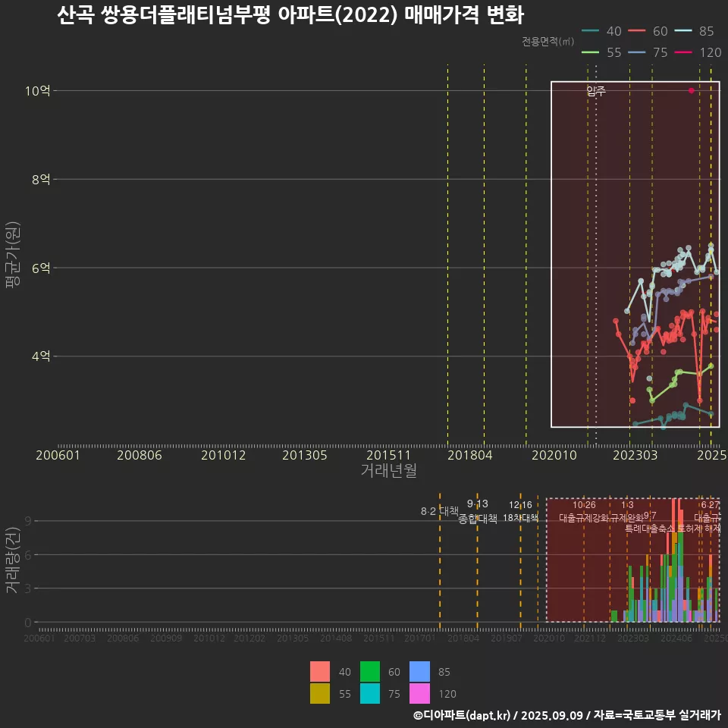This screenshot has width=728, height=728.
Task: Click the pink 120㎡ data point at 10억
Action: [x=691, y=90]
